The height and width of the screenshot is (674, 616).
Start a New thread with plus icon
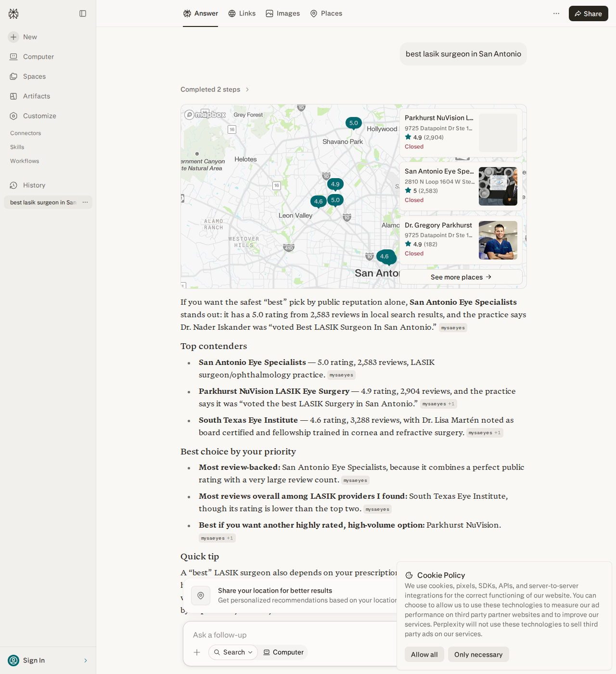click(x=23, y=37)
